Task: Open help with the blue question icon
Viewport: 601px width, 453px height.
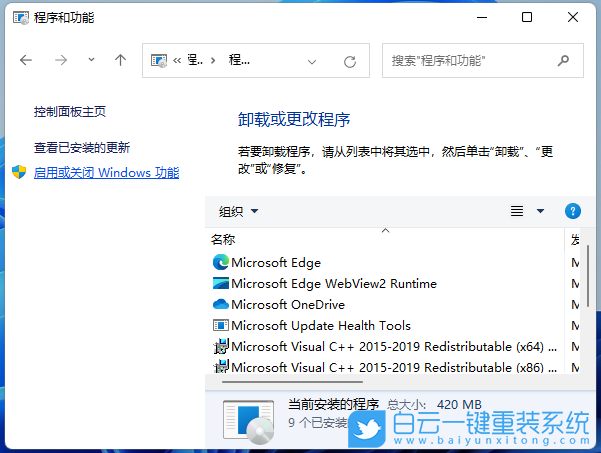Action: tap(573, 211)
